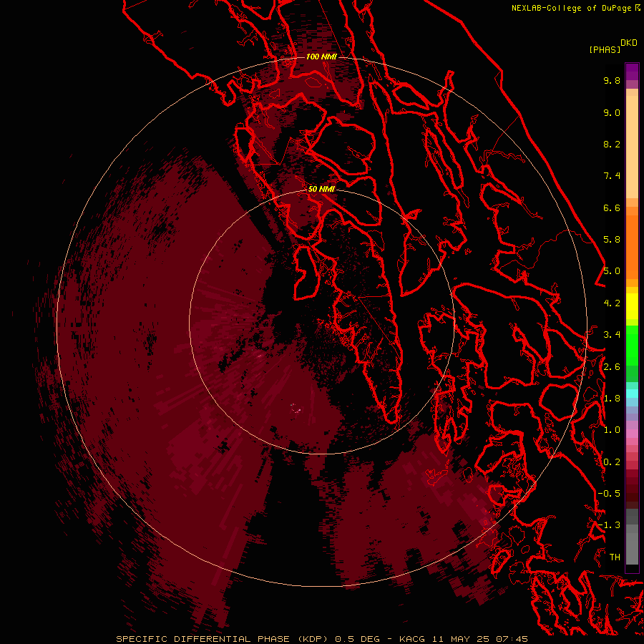Screen dimensions: 644x644
Task: Click the 5.8 legend value
Action: (612, 240)
